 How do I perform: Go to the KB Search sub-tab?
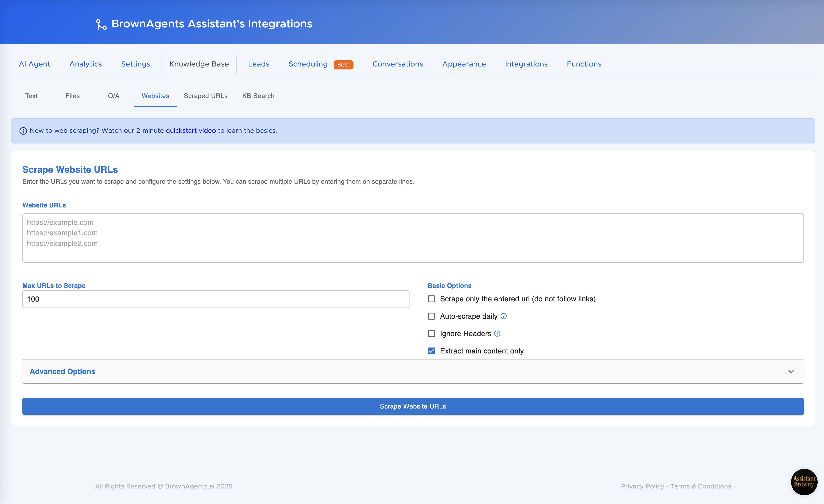(258, 96)
